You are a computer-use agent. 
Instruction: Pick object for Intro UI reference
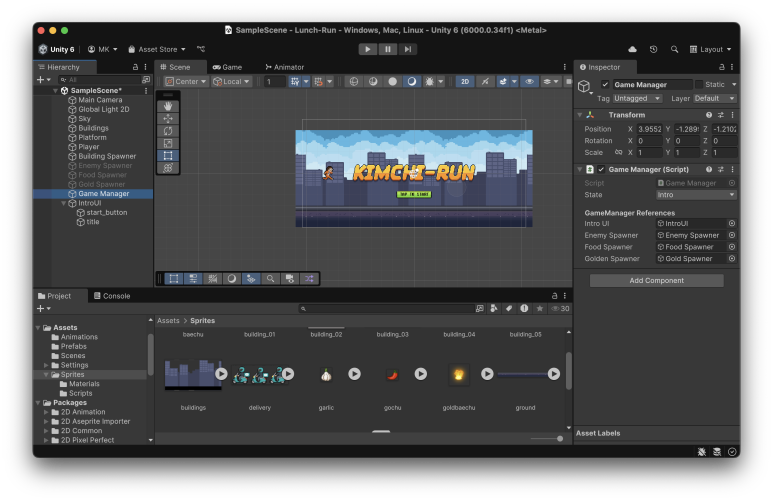(x=732, y=223)
